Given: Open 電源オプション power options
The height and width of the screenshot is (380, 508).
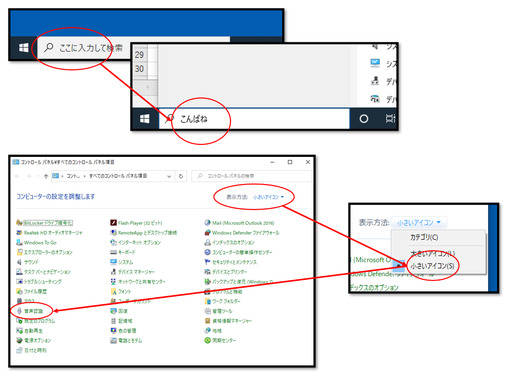Looking at the screenshot, I should [x=38, y=340].
